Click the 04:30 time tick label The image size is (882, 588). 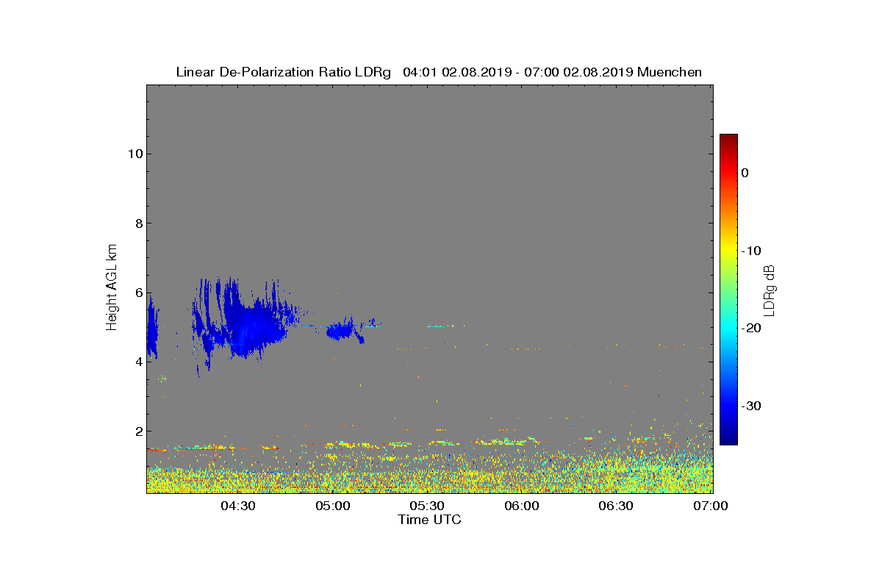238,506
